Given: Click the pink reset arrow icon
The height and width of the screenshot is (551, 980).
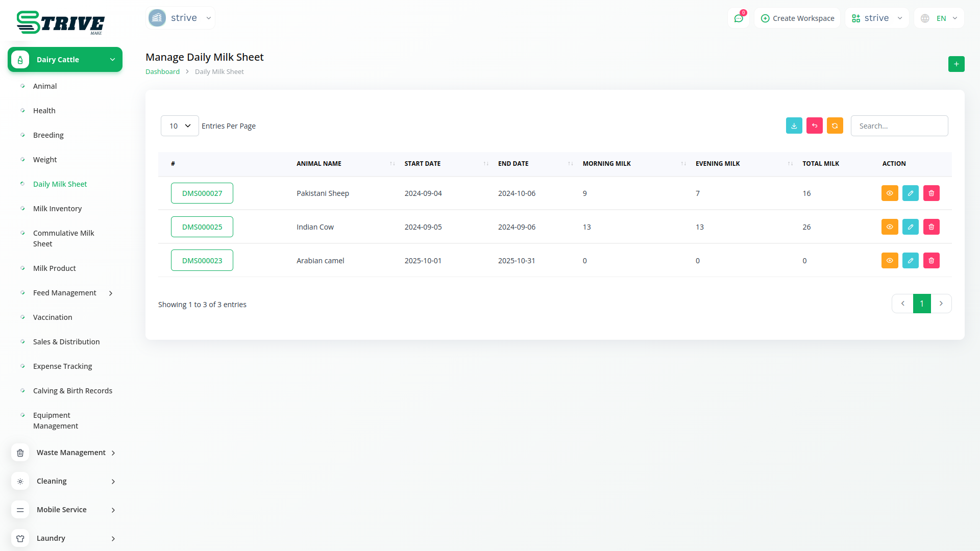Looking at the screenshot, I should point(814,126).
